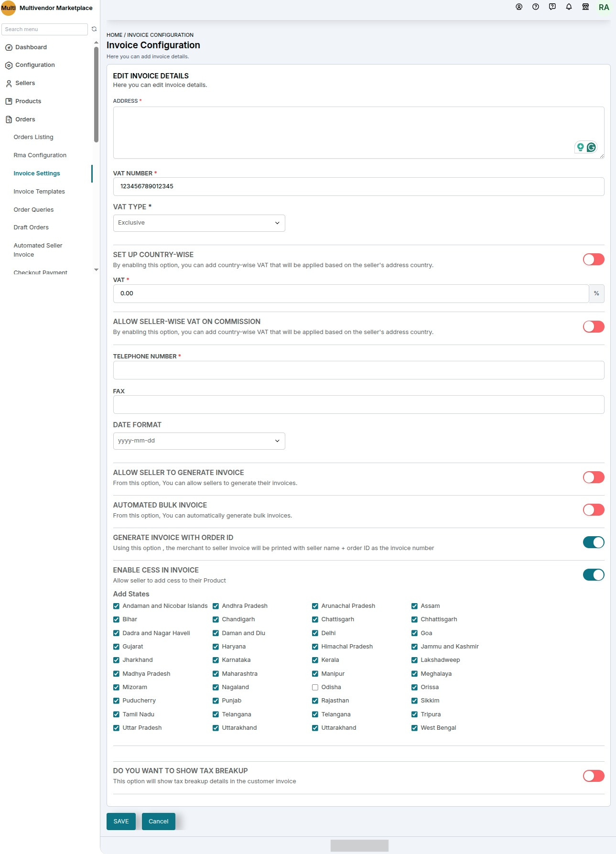Go to Orders Listing
Viewport: 616px width, 854px height.
pos(33,137)
